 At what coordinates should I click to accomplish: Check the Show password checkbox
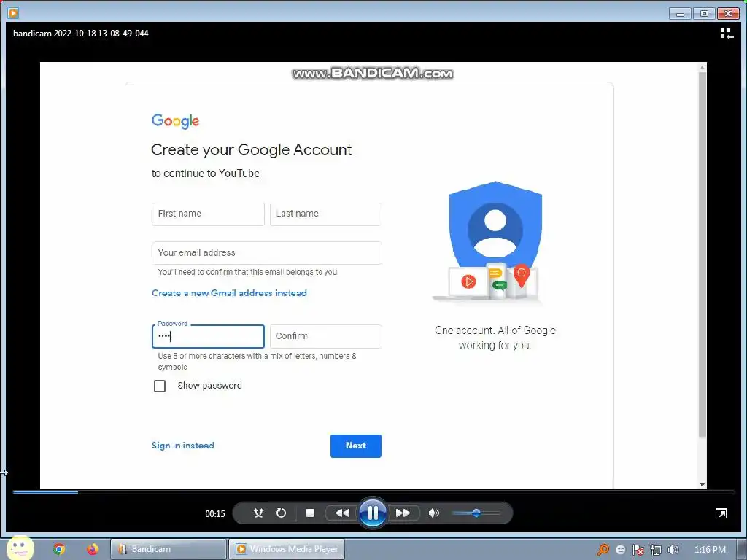(x=160, y=386)
